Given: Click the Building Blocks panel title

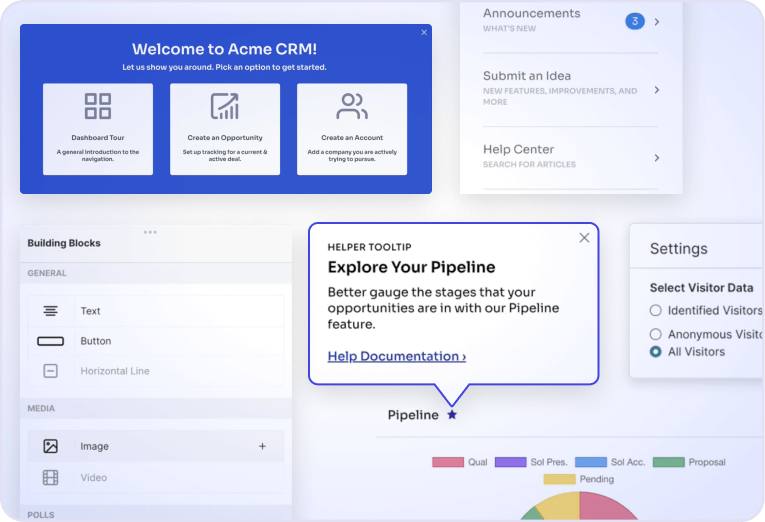Looking at the screenshot, I should point(64,243).
